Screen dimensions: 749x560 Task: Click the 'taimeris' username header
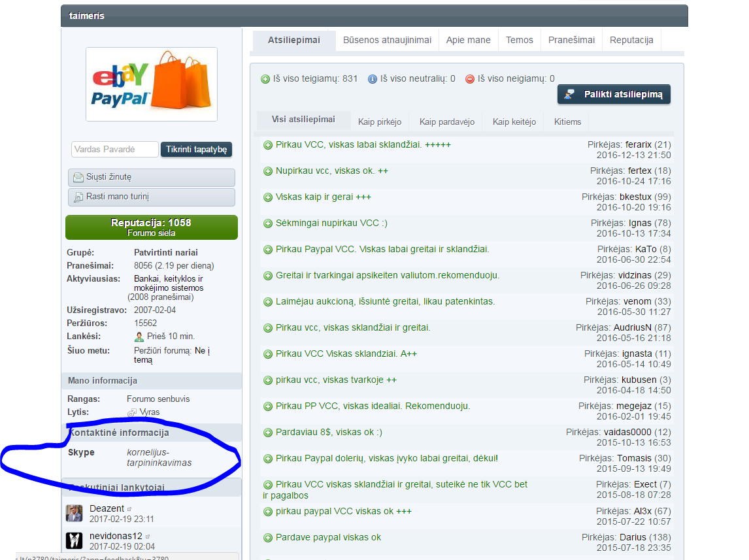pos(86,16)
